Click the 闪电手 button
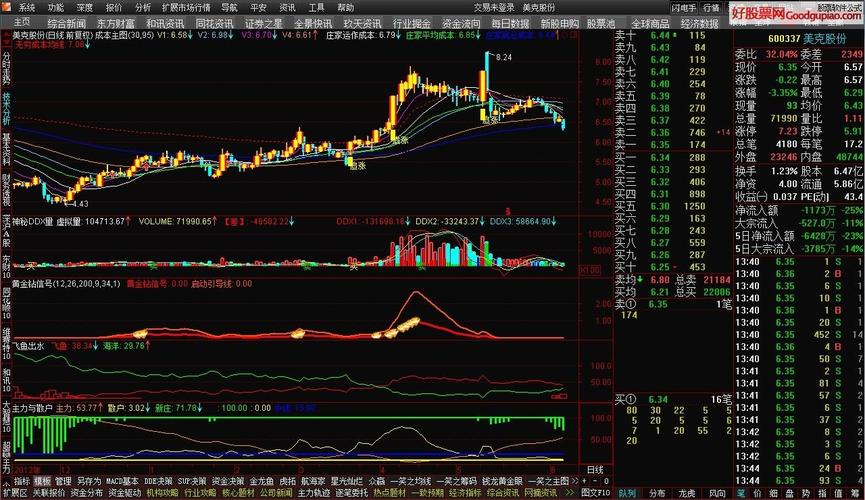Image resolution: width=865 pixels, height=500 pixels. pos(684,8)
